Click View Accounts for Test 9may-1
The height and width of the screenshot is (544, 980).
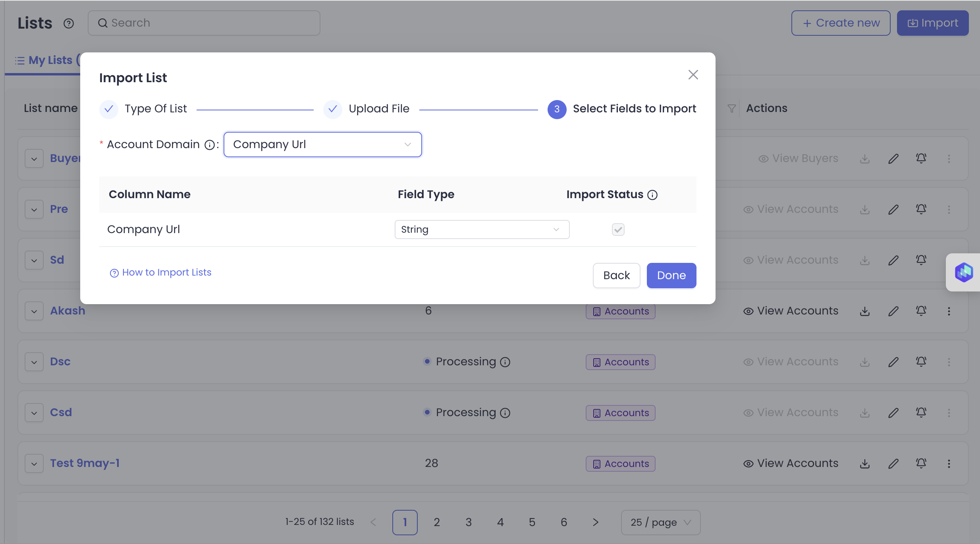coord(791,463)
